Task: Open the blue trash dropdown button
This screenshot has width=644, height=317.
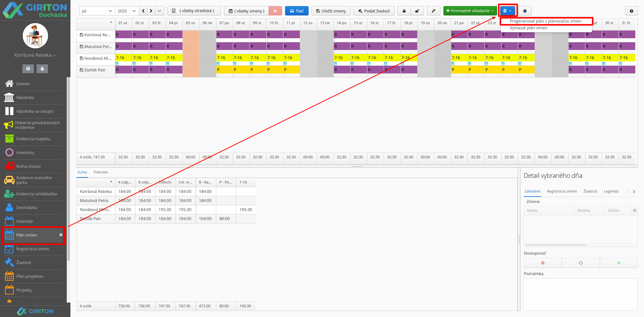Action: tap(507, 11)
